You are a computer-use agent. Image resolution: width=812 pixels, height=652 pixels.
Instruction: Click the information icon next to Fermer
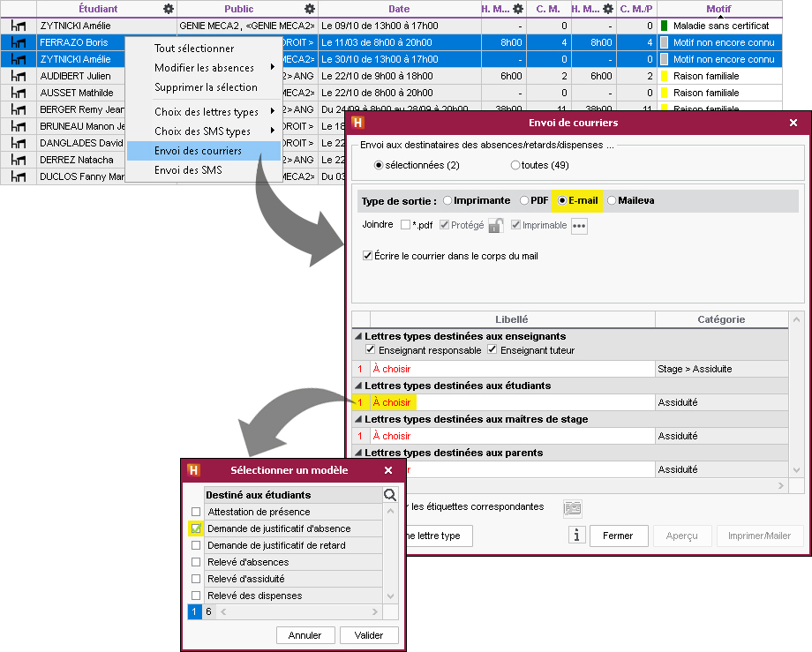[576, 535]
